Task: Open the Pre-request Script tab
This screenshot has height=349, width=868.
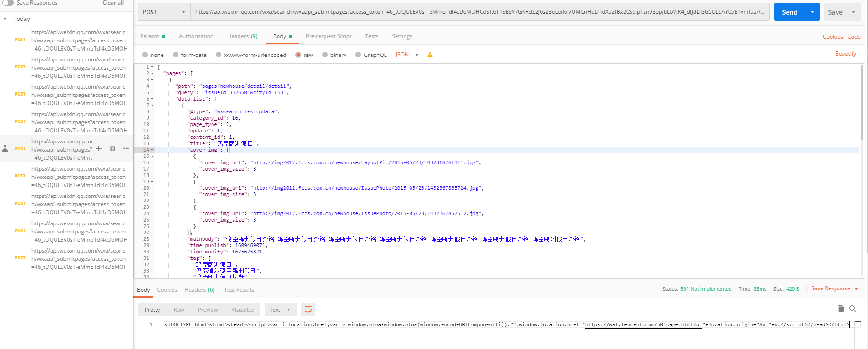Action: tap(329, 36)
